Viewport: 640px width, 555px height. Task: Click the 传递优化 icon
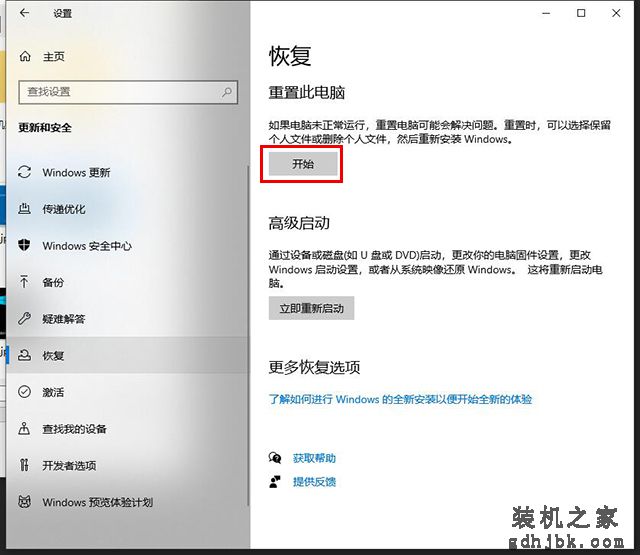point(24,209)
